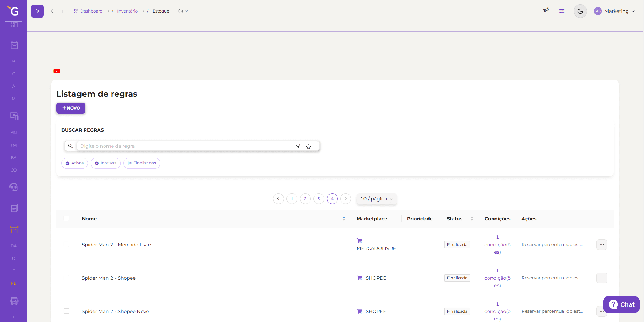Screen dimensions: 644x322
Task: Check the Spider Man 2 - Shopee row checkbox
Action: click(x=66, y=278)
